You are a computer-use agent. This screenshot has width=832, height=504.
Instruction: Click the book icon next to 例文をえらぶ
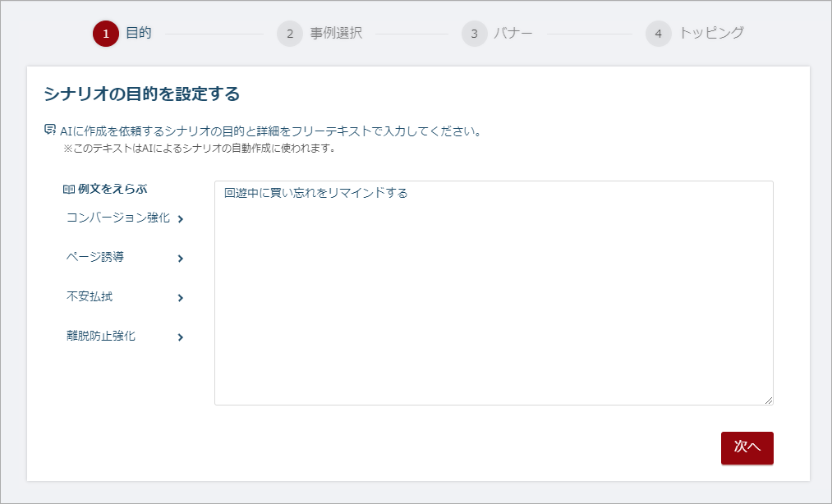tap(69, 190)
